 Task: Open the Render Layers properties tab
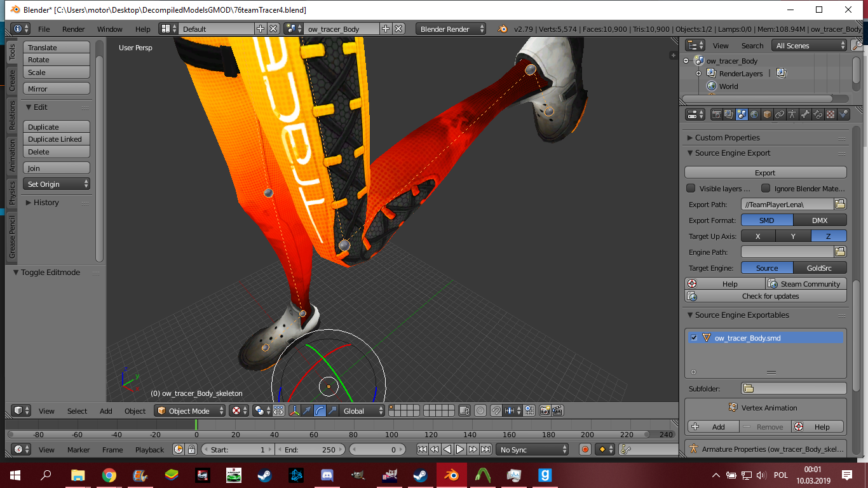(729, 114)
